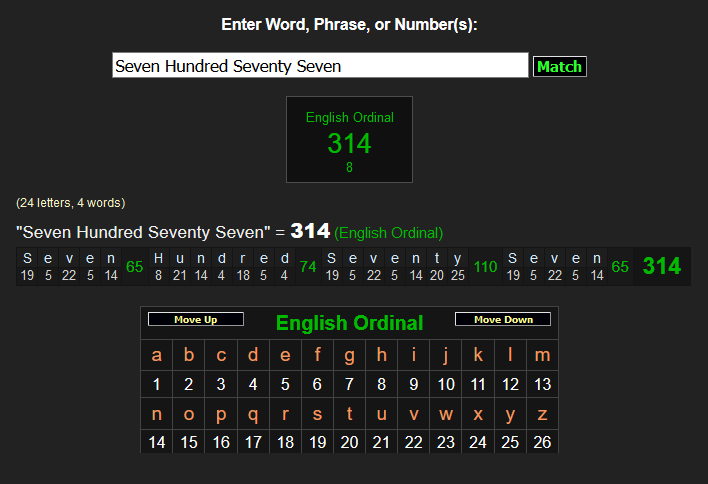Select letter 'm' in the cipher chart

click(x=542, y=355)
